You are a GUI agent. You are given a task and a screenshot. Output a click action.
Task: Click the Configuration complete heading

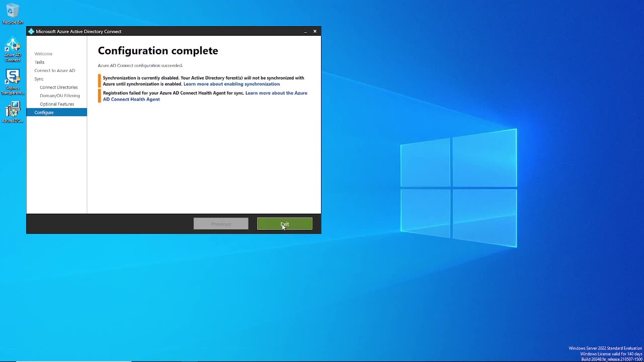pos(158,51)
